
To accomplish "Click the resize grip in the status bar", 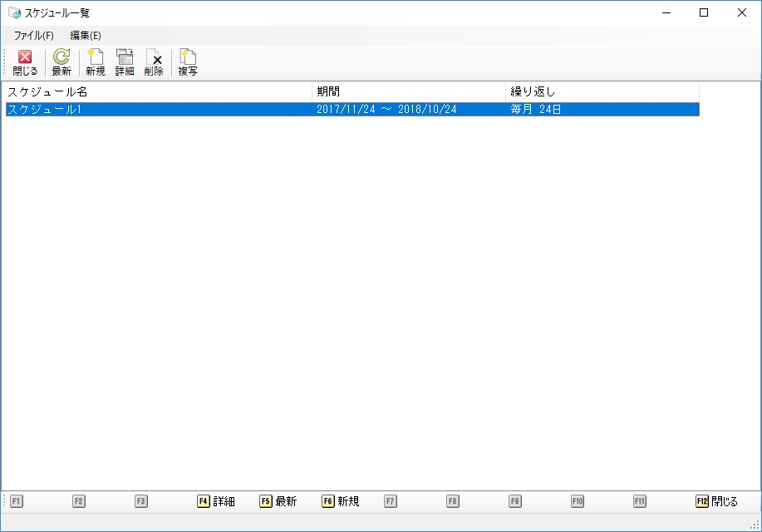I will (x=755, y=525).
